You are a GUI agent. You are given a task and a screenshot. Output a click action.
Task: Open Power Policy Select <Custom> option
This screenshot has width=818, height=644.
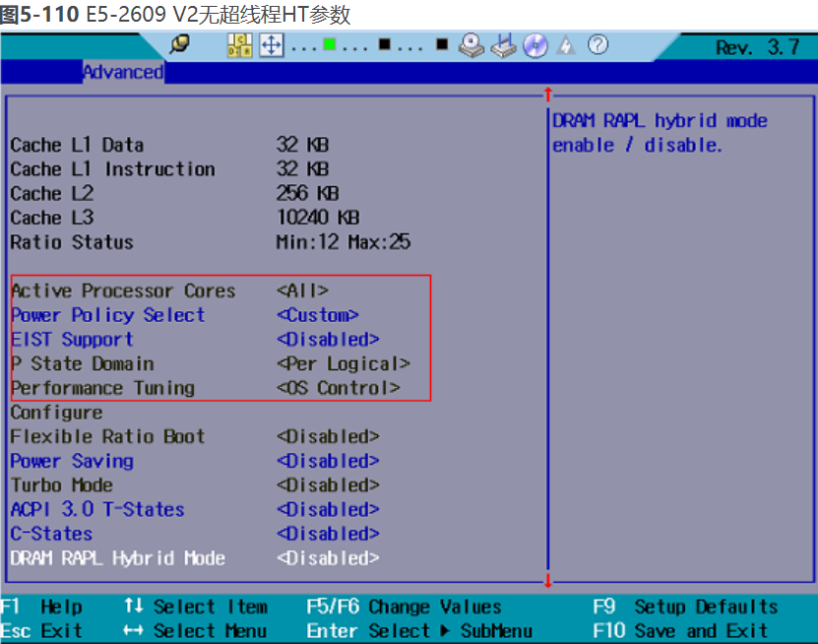tap(317, 315)
